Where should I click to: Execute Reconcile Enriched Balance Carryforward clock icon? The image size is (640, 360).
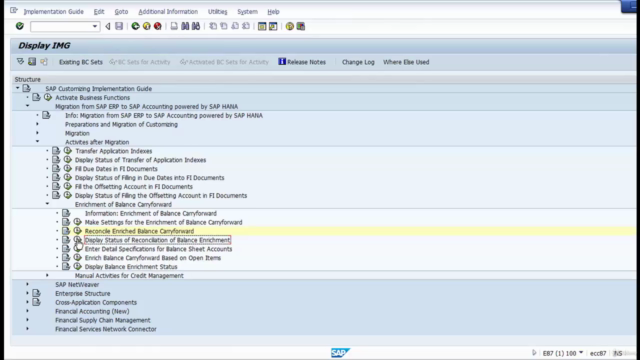tap(78, 231)
